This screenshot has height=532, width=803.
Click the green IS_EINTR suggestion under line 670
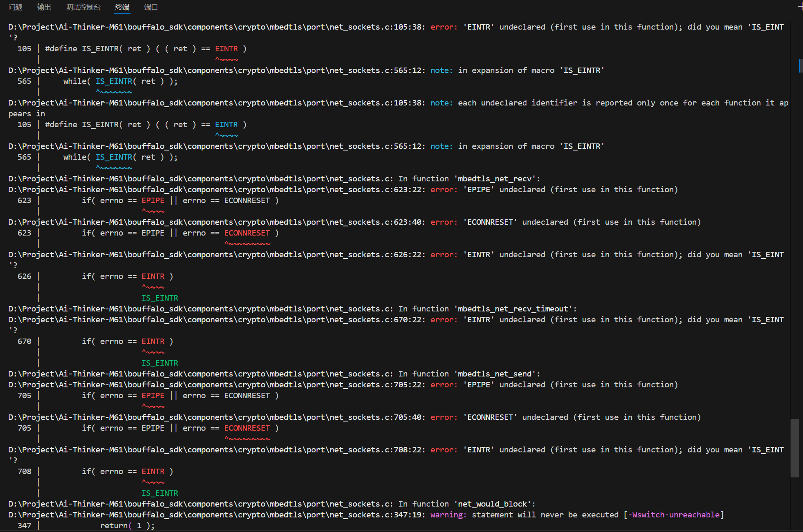(160, 363)
